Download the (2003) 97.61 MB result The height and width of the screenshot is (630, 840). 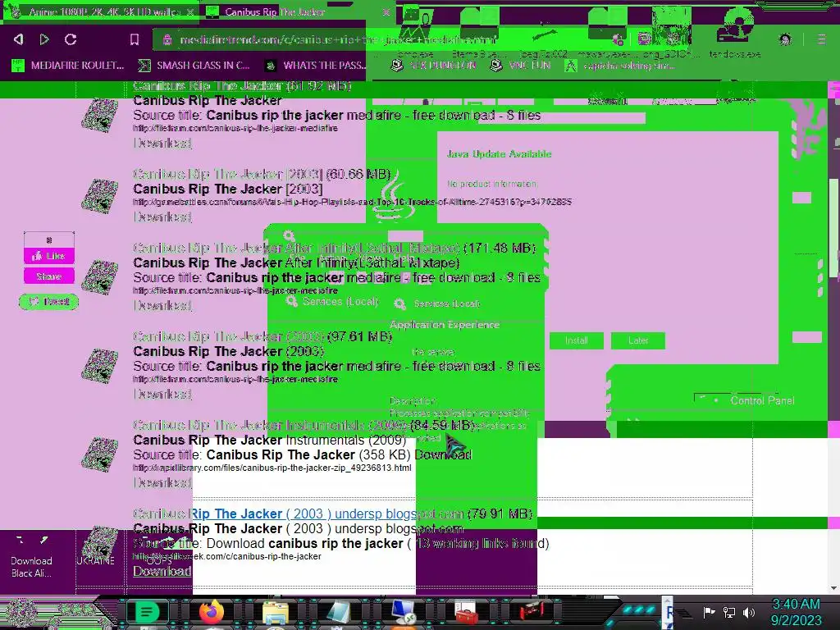click(162, 394)
